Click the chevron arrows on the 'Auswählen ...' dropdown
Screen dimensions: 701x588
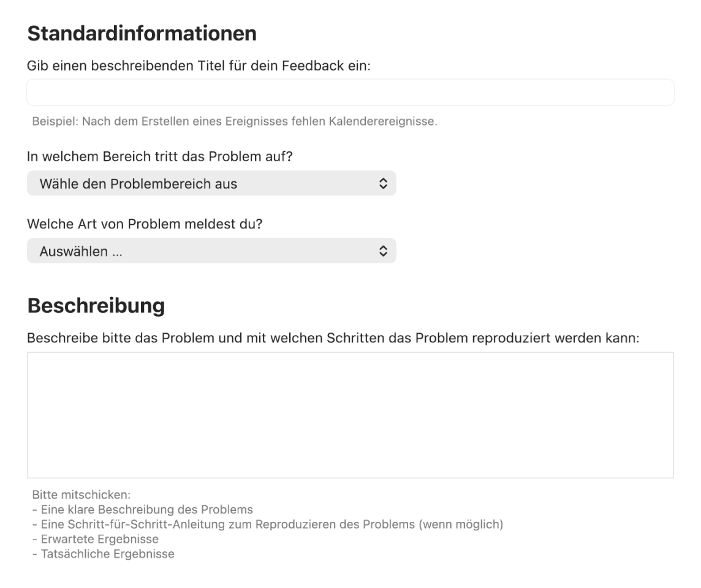point(383,251)
